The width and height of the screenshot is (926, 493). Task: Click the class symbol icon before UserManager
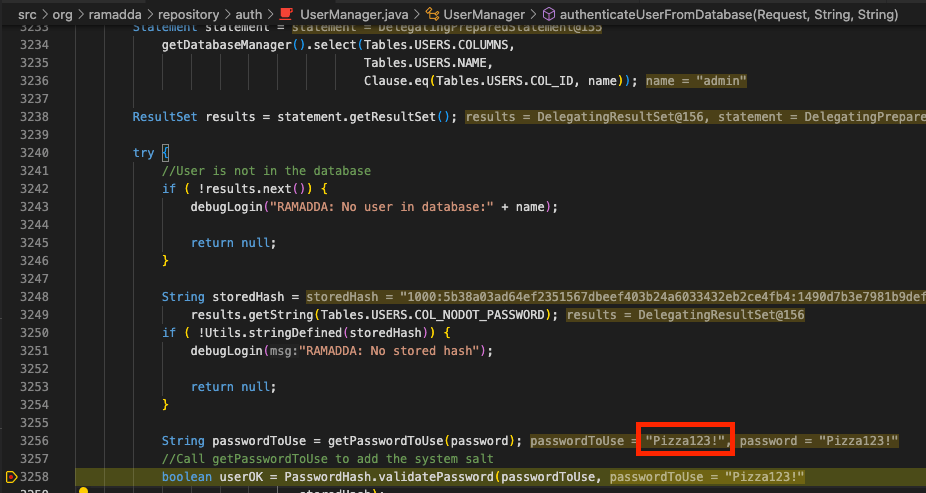click(432, 14)
